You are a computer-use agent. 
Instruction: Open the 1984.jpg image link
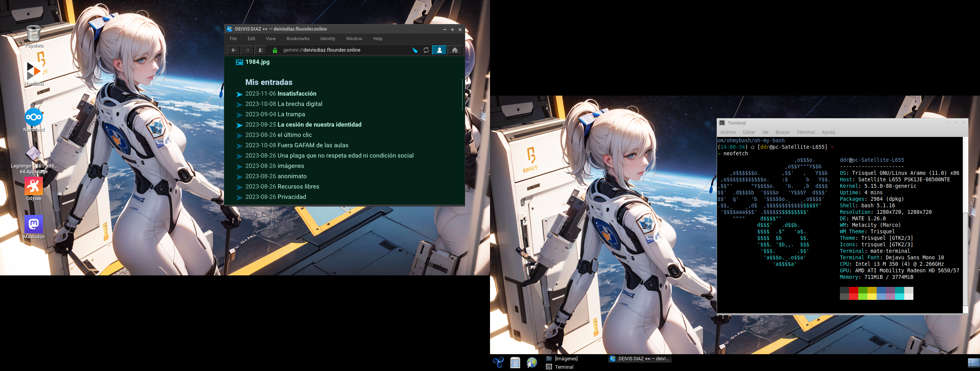[257, 62]
